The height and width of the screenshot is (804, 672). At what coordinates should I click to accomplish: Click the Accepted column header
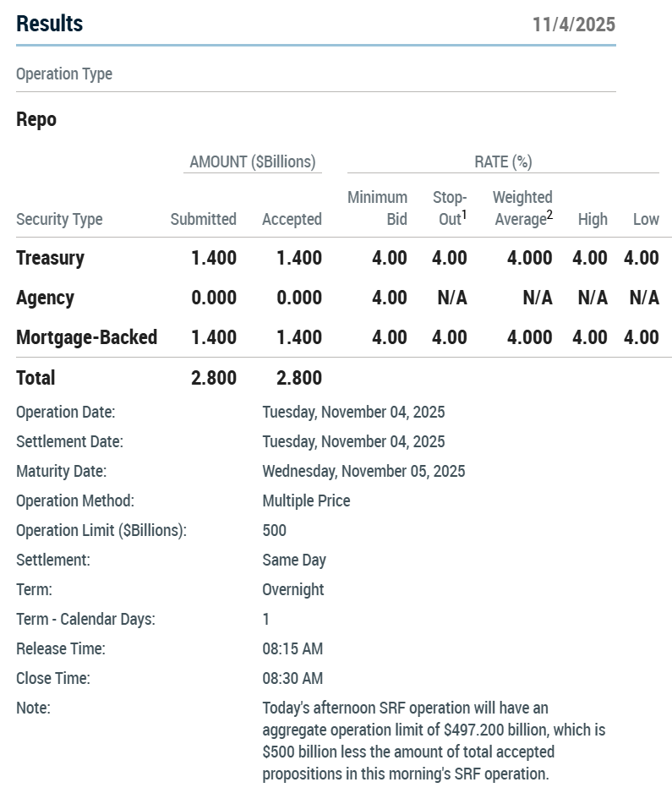coord(292,220)
